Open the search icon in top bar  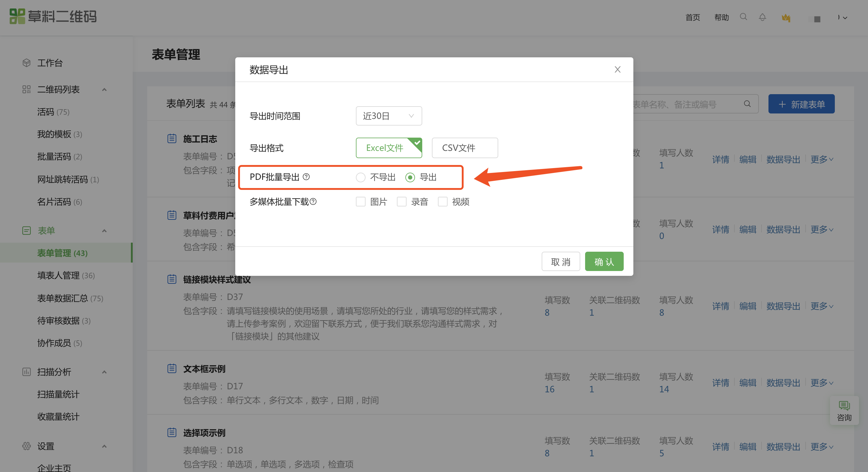(x=743, y=17)
